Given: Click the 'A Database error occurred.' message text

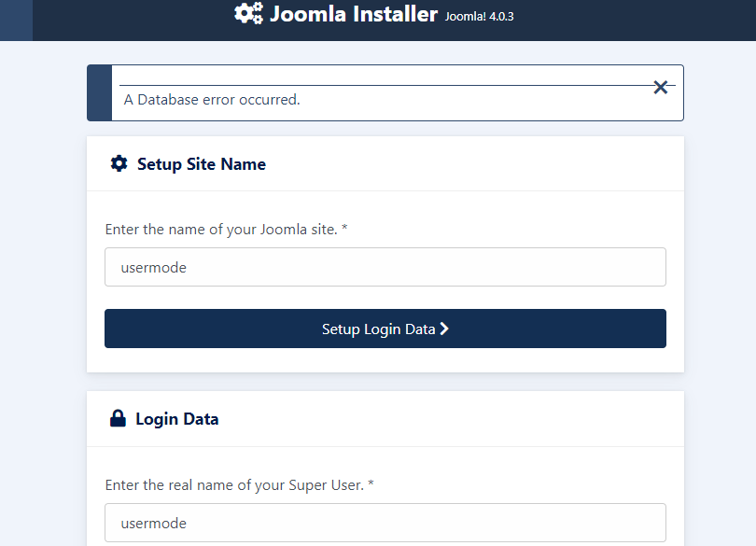Looking at the screenshot, I should click(x=212, y=99).
